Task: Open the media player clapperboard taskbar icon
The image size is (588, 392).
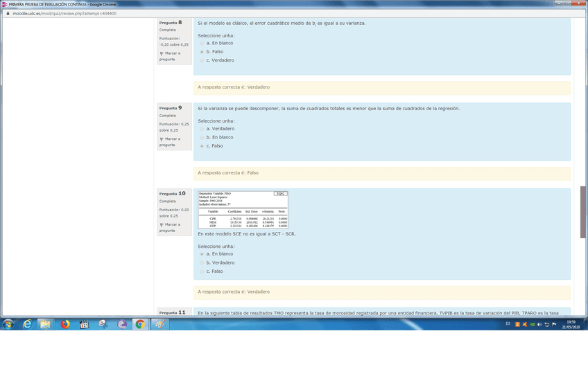Action: 84,324
